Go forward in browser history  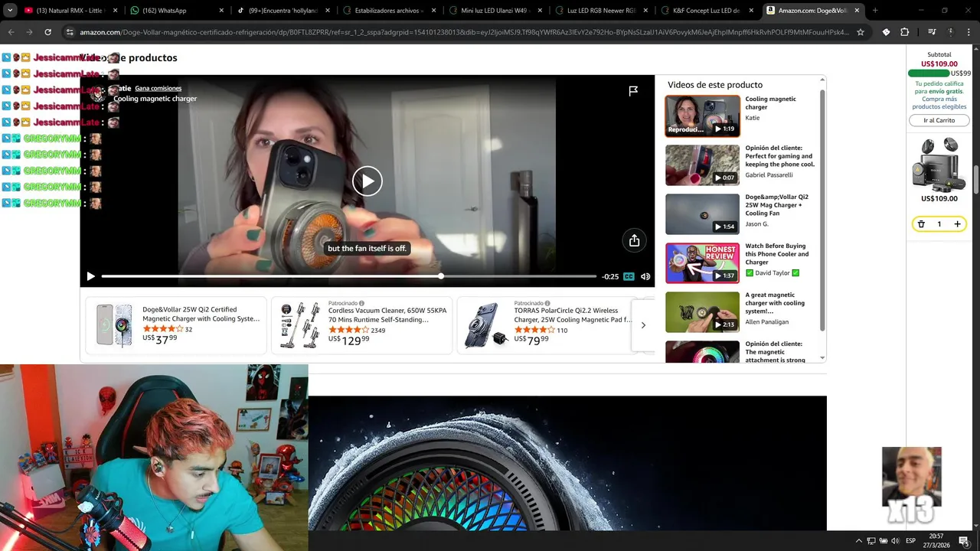click(29, 32)
